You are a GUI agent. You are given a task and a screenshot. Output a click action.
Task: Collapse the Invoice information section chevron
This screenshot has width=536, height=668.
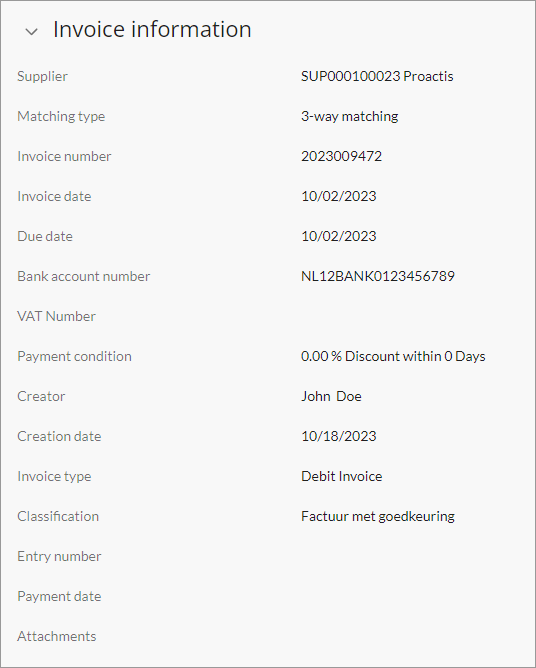coord(32,31)
